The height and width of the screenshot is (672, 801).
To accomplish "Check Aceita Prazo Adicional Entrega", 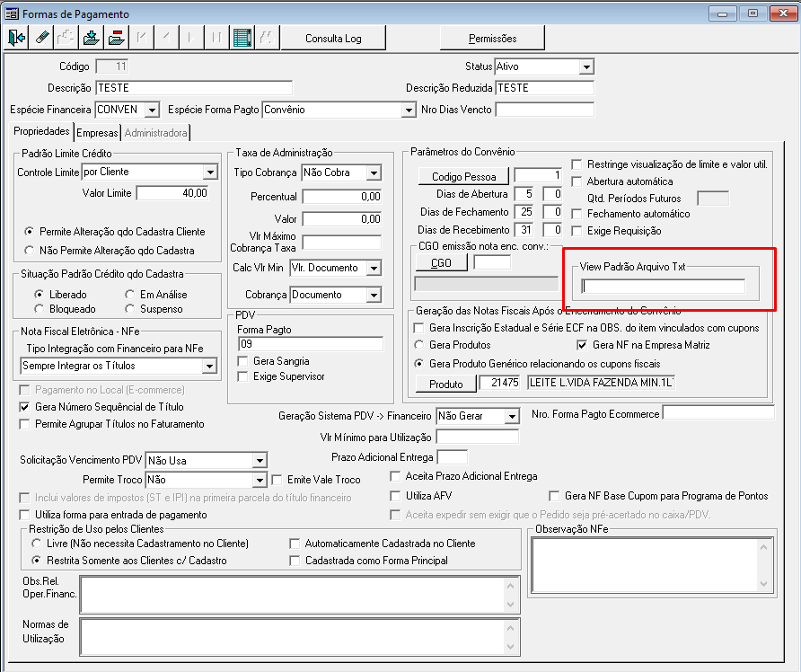I will pos(395,476).
